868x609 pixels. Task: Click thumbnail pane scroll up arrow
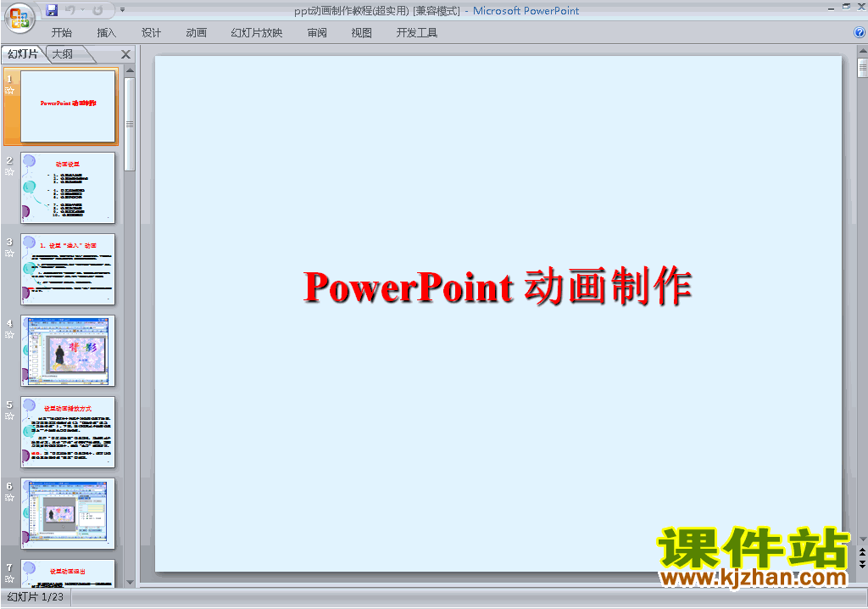tap(130, 70)
